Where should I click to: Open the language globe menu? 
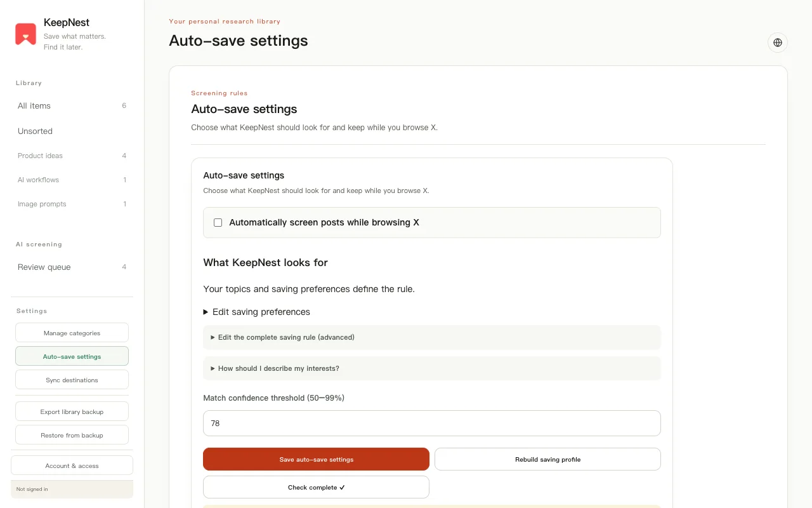(x=778, y=43)
